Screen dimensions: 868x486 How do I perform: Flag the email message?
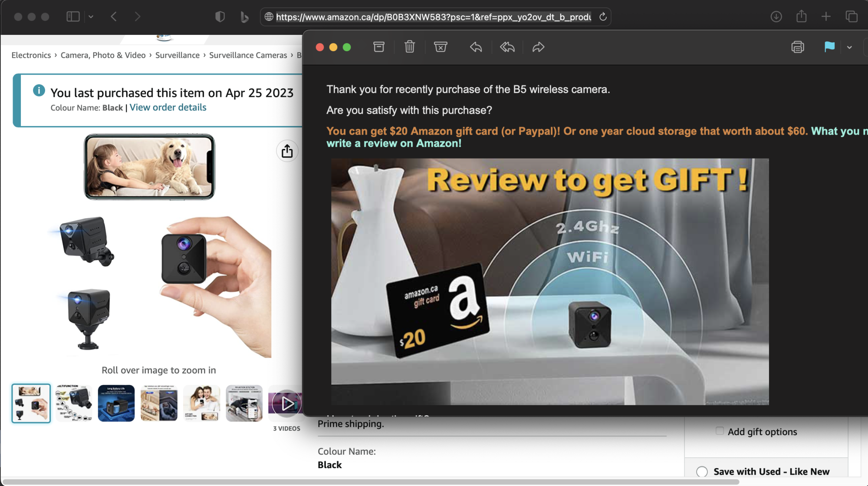tap(829, 47)
